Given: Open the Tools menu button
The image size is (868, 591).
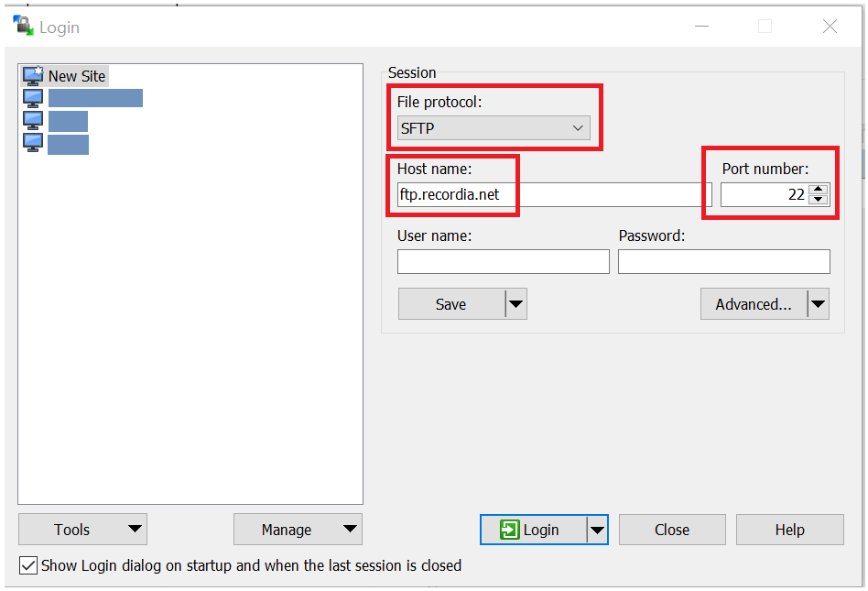Looking at the screenshot, I should [82, 530].
